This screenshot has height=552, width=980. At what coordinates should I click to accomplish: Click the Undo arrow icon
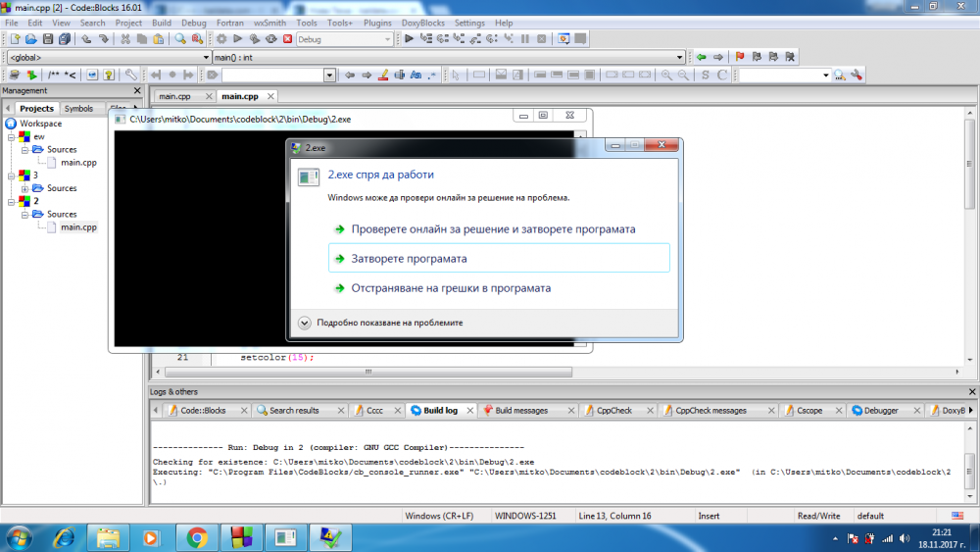pos(86,39)
